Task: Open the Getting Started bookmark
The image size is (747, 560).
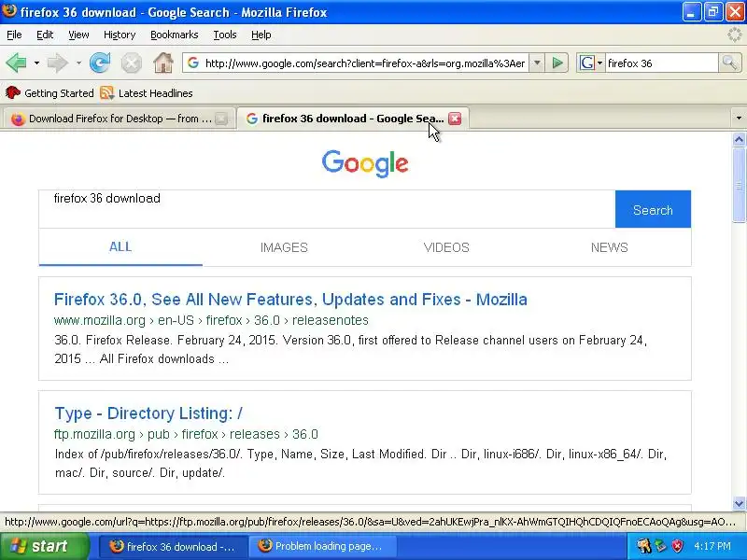Action: 49,92
